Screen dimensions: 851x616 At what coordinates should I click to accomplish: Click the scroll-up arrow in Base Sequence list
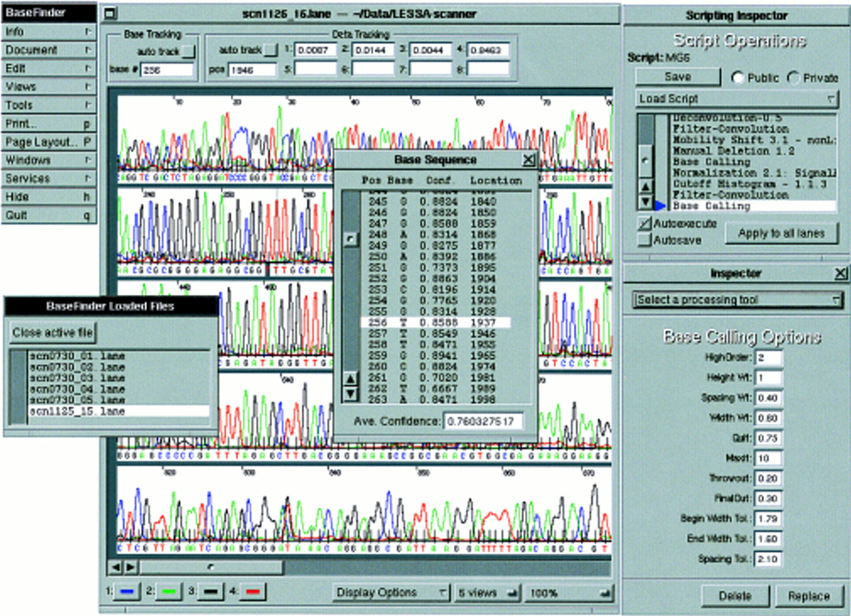click(350, 380)
